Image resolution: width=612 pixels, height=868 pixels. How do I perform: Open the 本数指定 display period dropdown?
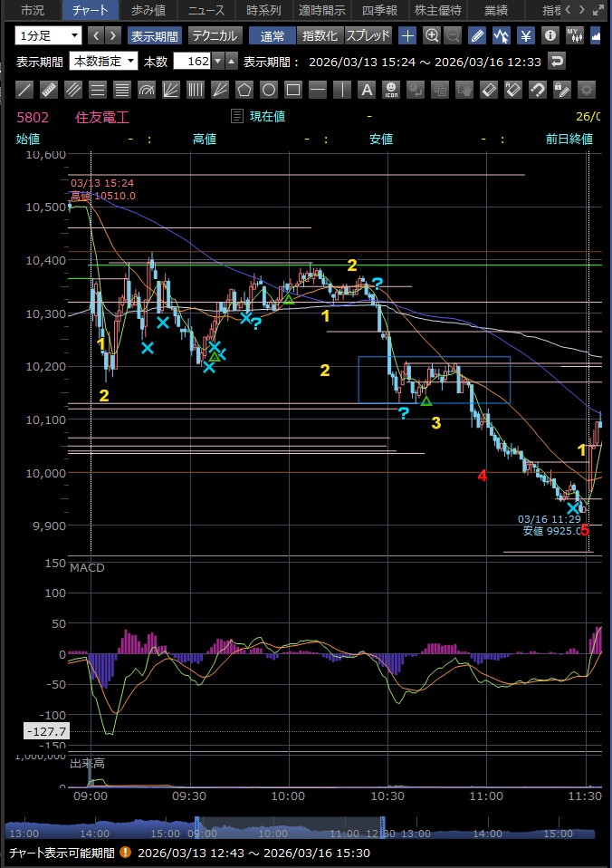[103, 62]
